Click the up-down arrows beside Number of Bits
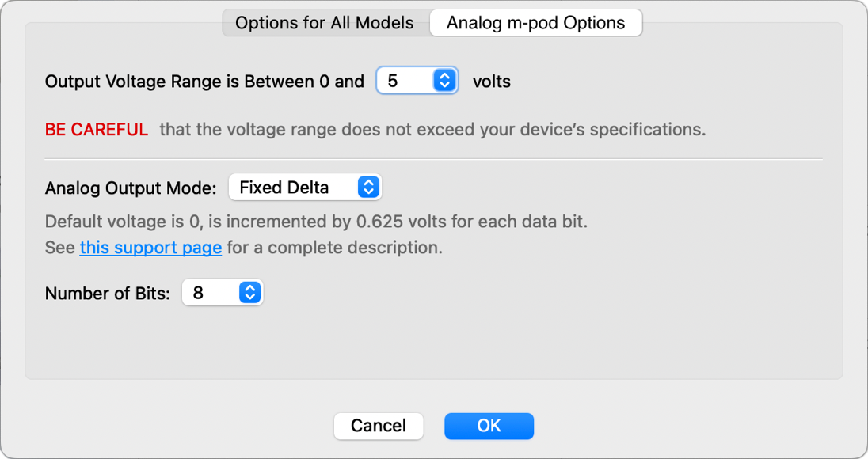This screenshot has width=868, height=459. [250, 292]
